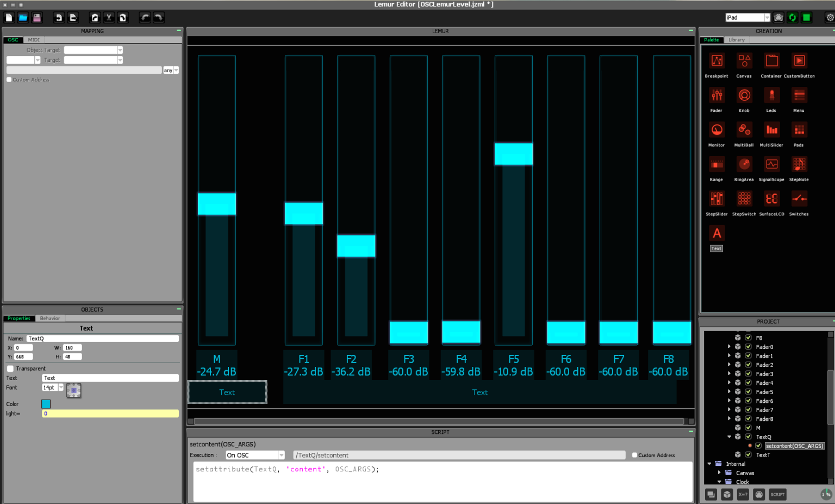Screen dimensions: 835x504
Task: Select the Breakpoint object icon
Action: point(716,61)
